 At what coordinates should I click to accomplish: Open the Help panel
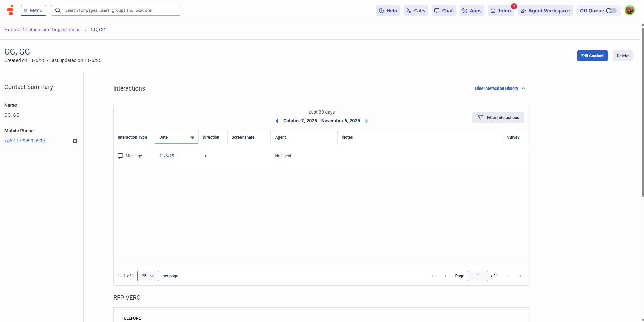click(388, 11)
